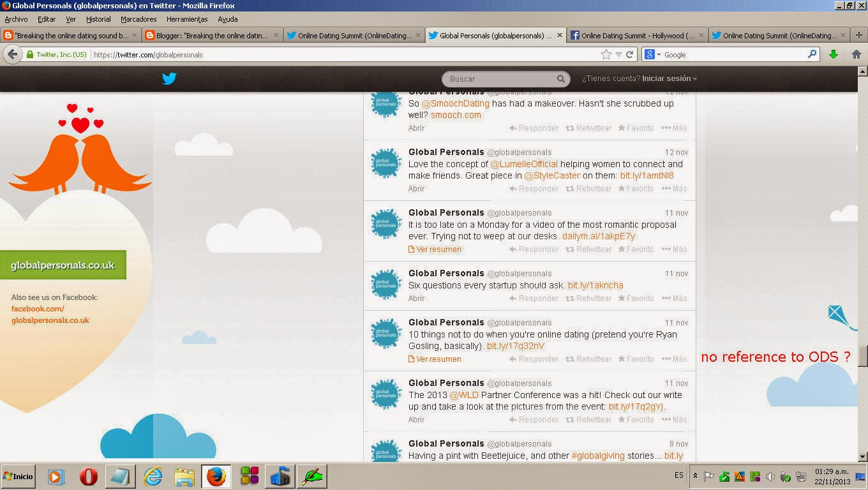The image size is (868, 490).
Task: Open the four colored squares taskbar app
Action: click(249, 476)
